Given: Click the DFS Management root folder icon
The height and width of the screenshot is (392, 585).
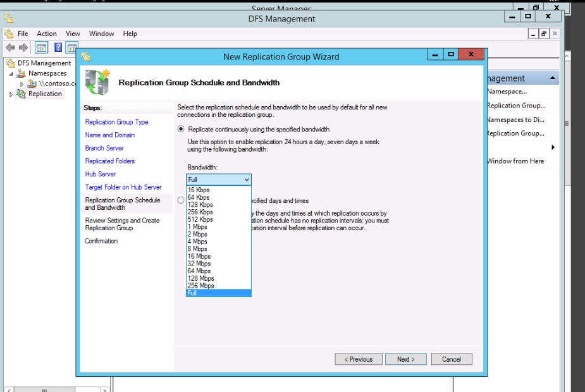Looking at the screenshot, I should click(10, 63).
